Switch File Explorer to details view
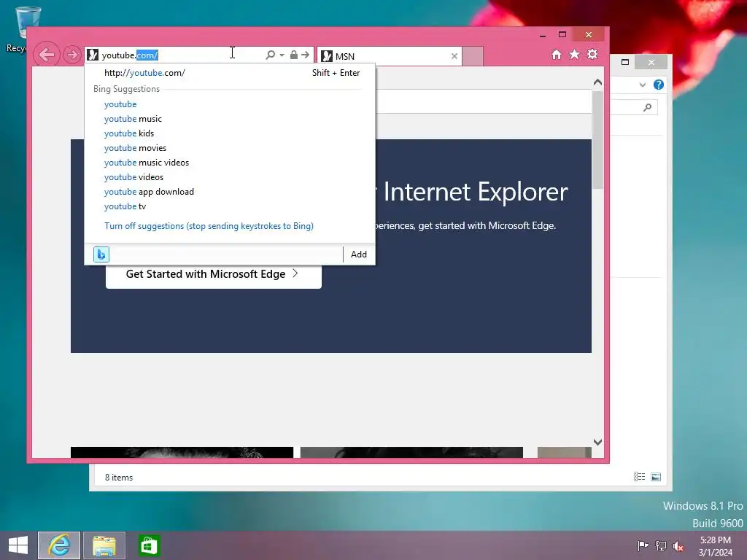The image size is (747, 560). pyautogui.click(x=639, y=477)
